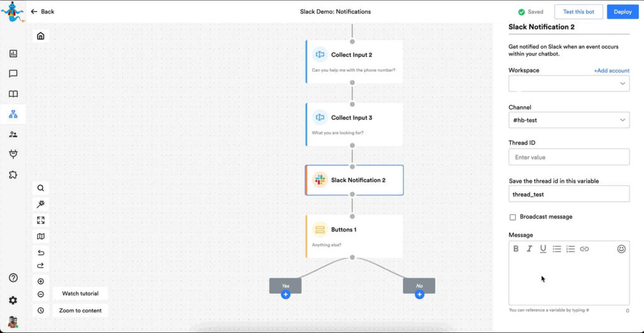Image resolution: width=644 pixels, height=333 pixels.
Task: Open the chat conversations icon in sidebar
Action: pyautogui.click(x=13, y=74)
